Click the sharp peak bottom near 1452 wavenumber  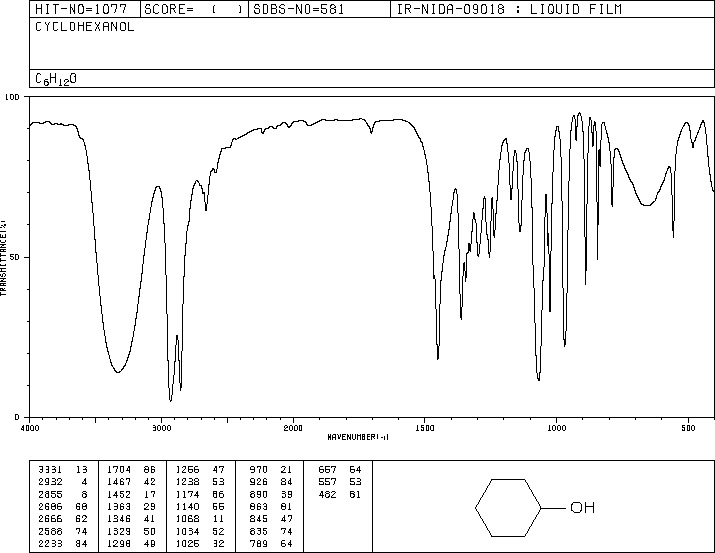click(438, 358)
